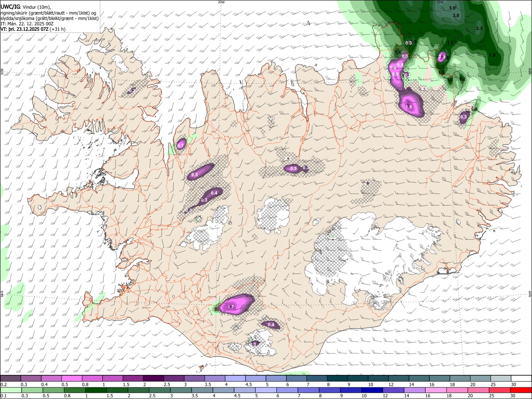The width and height of the screenshot is (532, 399).
Task: Click the dark navy 10–12 rain legend swatch
Action: (x=372, y=390)
